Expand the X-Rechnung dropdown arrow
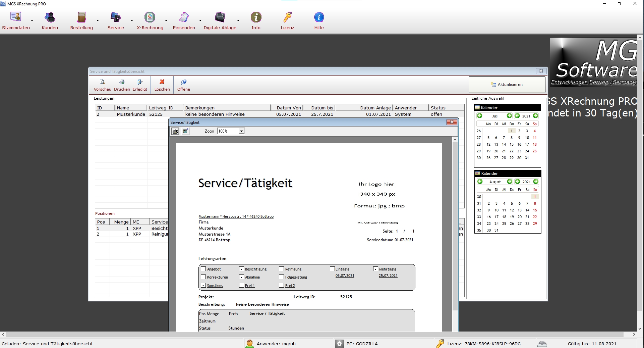644x348 pixels. tap(166, 20)
